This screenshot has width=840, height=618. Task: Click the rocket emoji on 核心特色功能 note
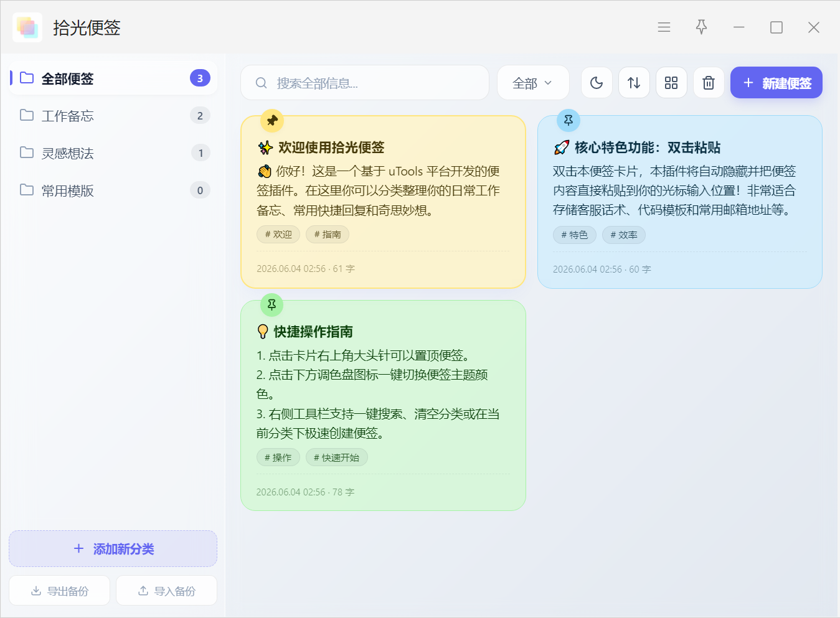point(562,147)
